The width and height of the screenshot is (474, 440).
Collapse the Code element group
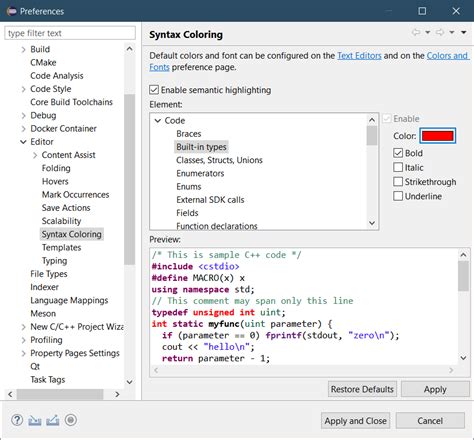158,120
